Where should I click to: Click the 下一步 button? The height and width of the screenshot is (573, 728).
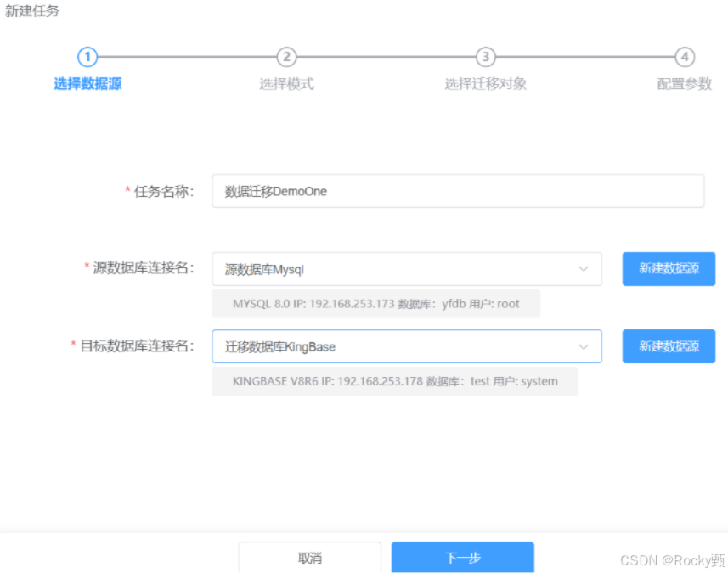click(x=462, y=558)
